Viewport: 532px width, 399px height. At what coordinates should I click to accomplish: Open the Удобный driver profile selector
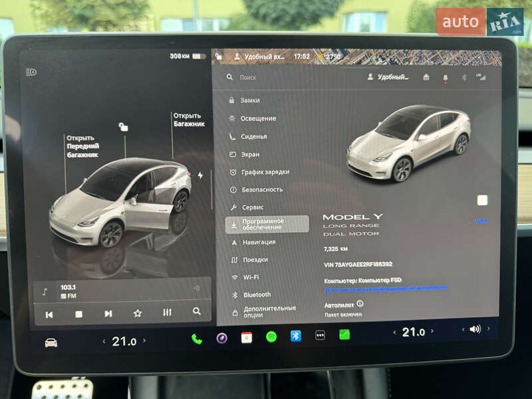(x=388, y=77)
